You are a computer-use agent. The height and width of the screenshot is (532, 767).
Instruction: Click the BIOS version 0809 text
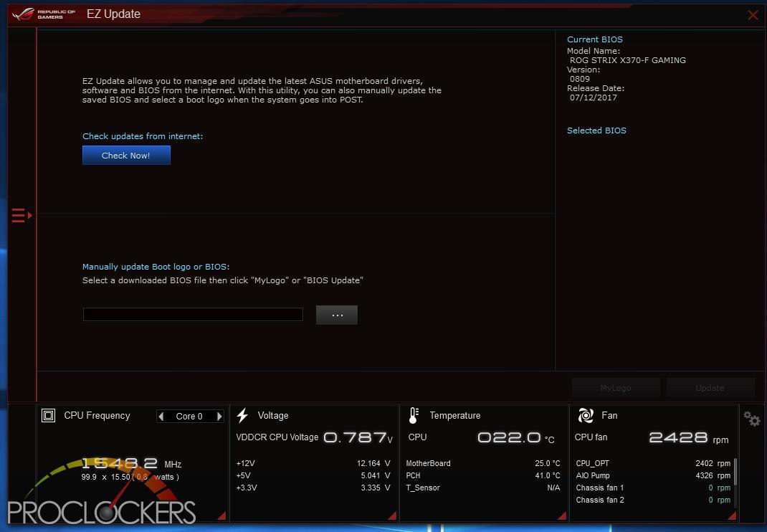(580, 79)
